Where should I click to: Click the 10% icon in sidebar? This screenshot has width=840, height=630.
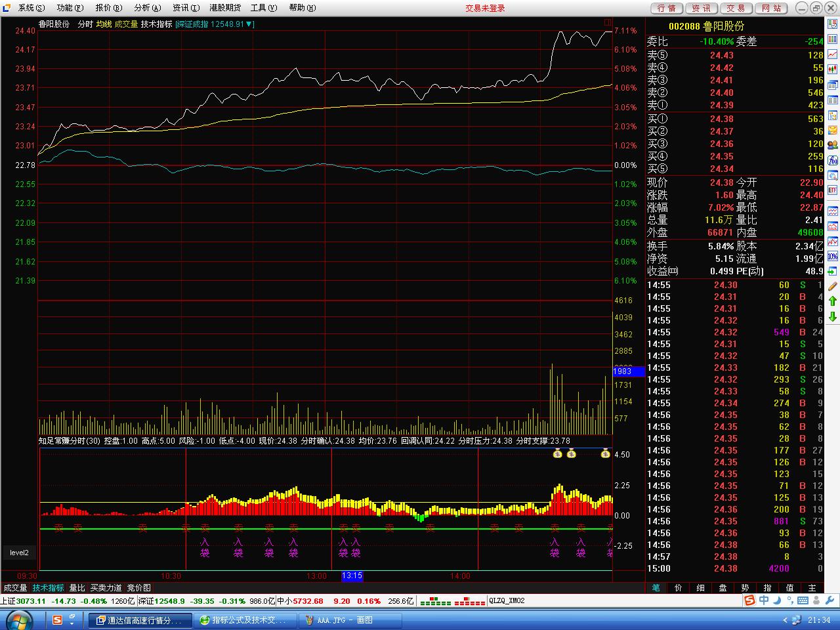pos(833,257)
